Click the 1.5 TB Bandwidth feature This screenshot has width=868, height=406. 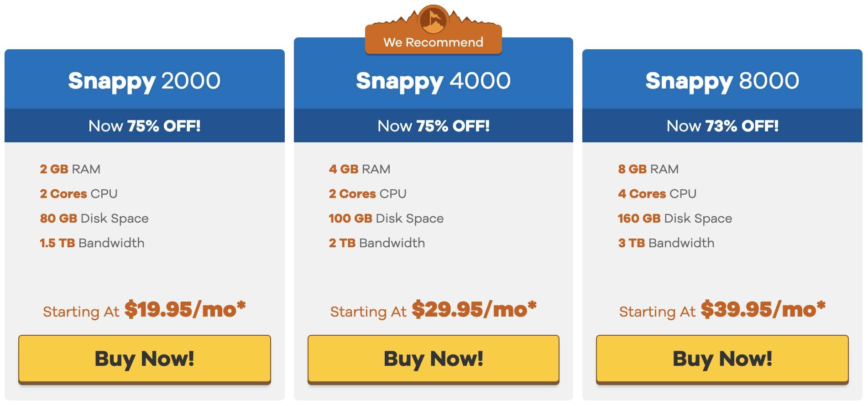pyautogui.click(x=92, y=243)
